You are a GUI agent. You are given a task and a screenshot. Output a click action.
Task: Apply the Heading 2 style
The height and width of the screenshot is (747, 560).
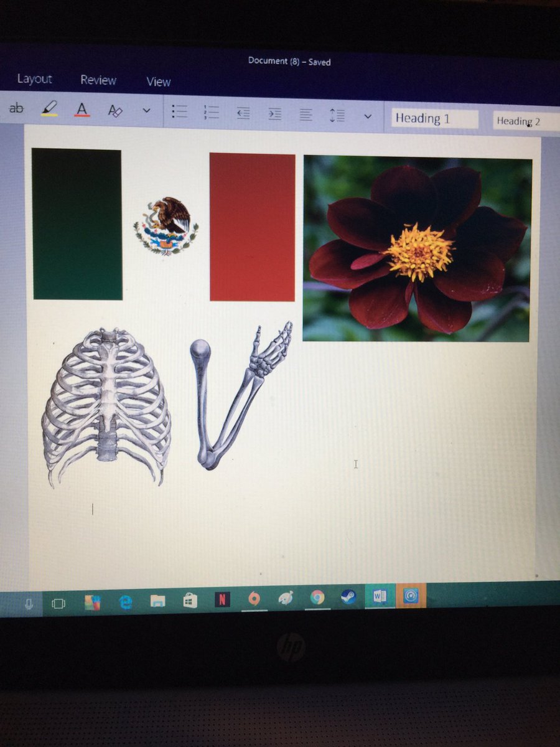[x=526, y=121]
